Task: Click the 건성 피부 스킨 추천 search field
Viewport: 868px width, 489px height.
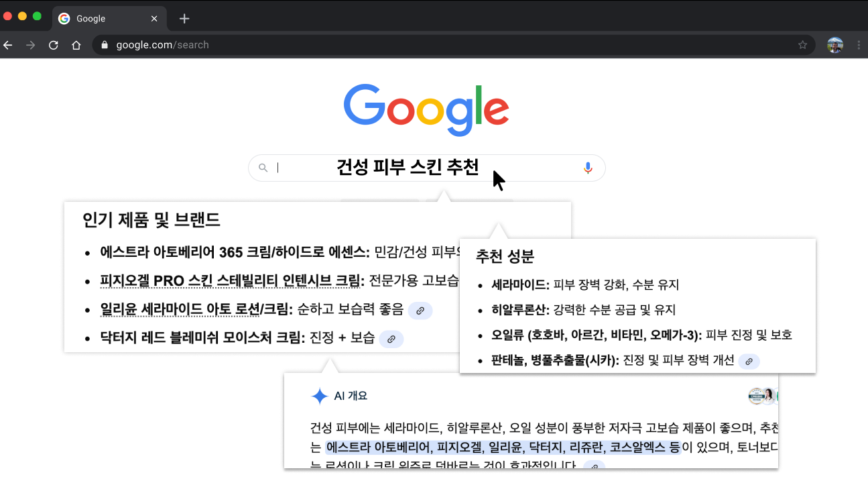Action: pyautogui.click(x=408, y=168)
